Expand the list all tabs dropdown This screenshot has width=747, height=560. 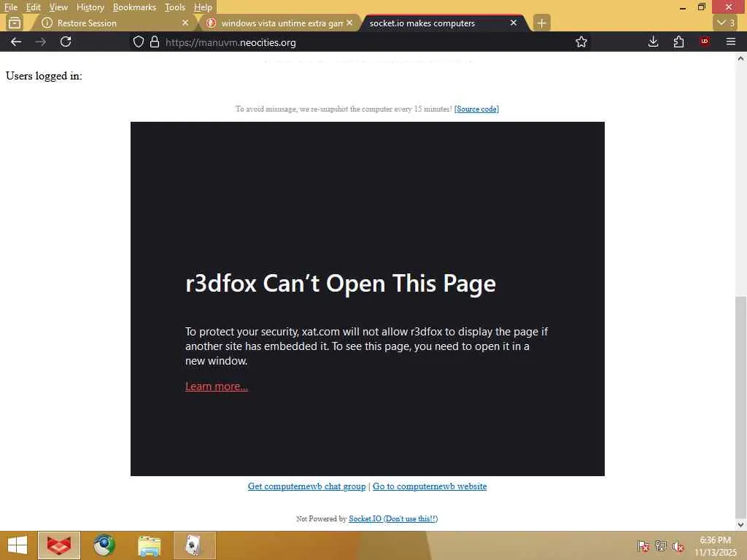[x=726, y=23]
